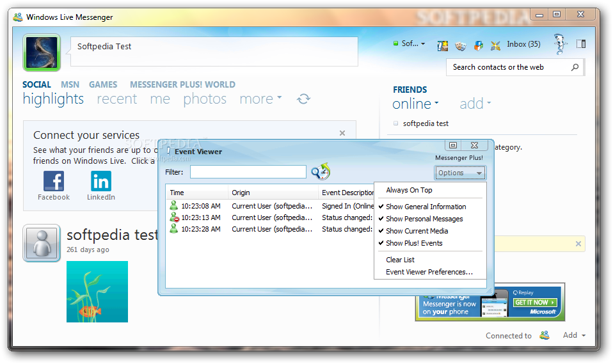Maximize the Event Viewer window

[453, 145]
